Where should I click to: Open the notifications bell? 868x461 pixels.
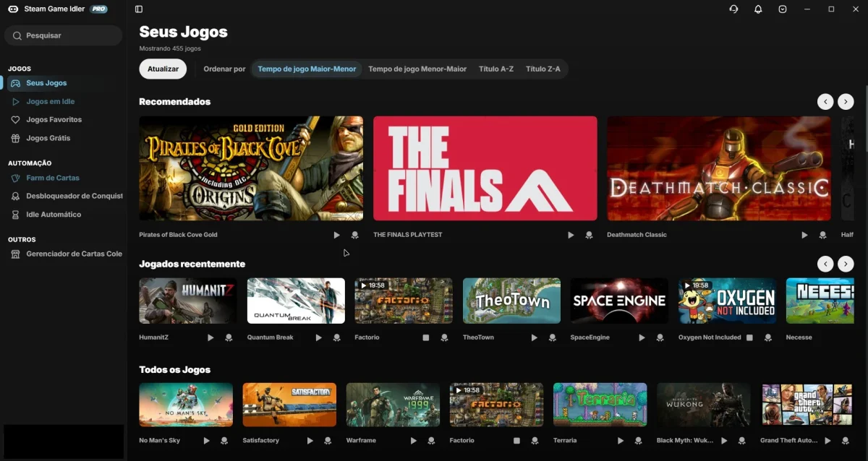758,9
